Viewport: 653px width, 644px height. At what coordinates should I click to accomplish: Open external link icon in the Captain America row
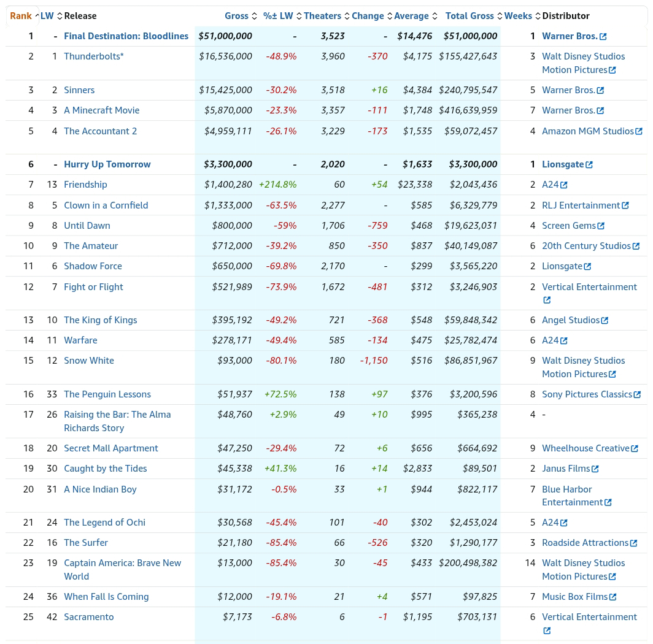coord(612,577)
